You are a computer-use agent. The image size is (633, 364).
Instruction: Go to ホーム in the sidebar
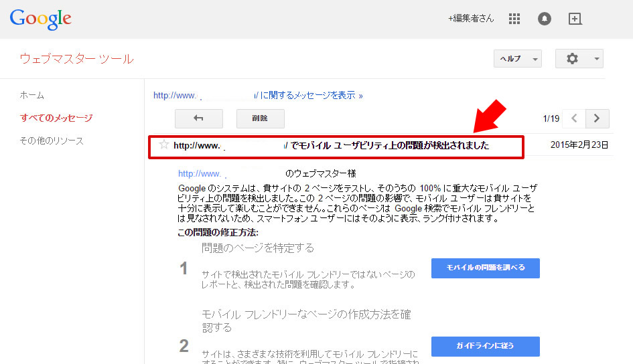32,96
